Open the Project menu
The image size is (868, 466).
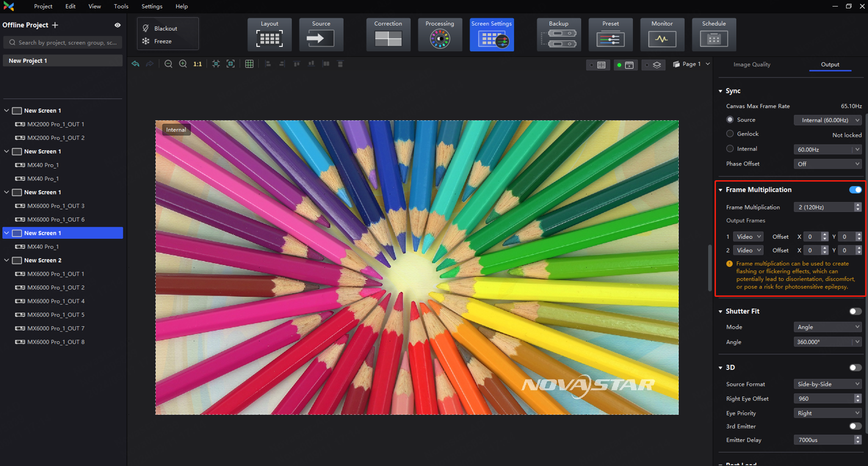[43, 6]
